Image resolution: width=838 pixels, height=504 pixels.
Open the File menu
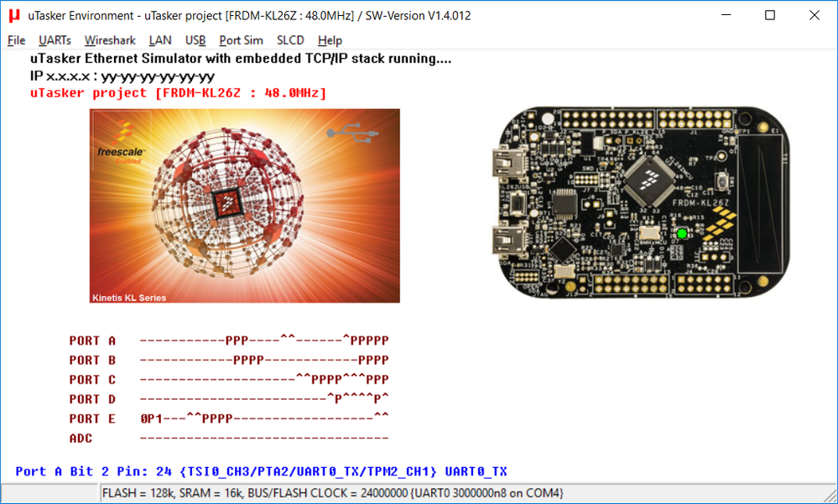[17, 40]
